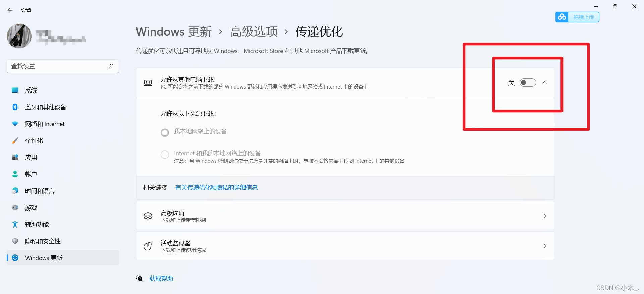This screenshot has height=294, width=644.
Task: Turn on 允许从其他电脑下载 toggle
Action: pos(528,82)
